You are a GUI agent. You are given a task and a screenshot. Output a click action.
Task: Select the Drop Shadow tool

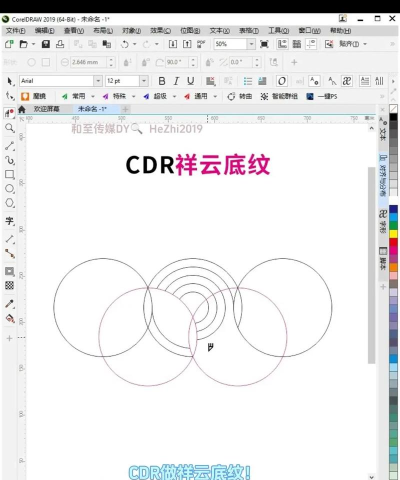coord(10,271)
